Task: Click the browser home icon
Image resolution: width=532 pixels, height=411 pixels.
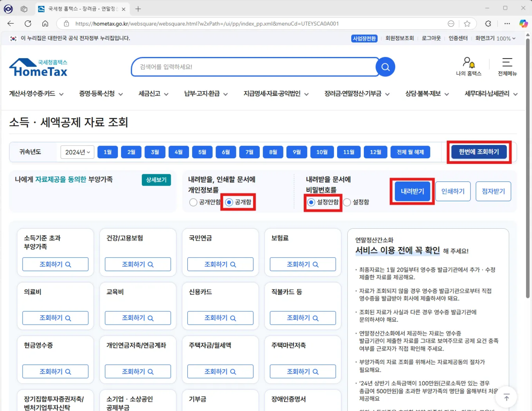Action: 45,23
